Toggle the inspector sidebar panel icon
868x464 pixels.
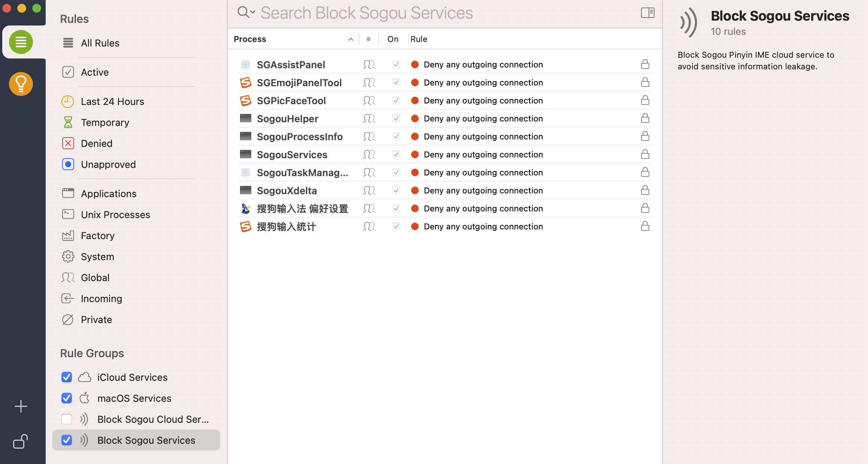[647, 13]
